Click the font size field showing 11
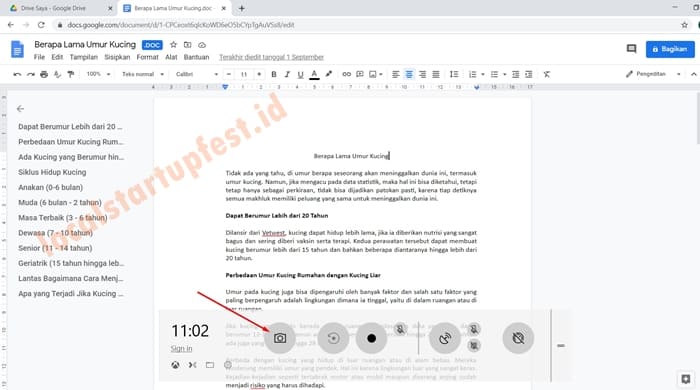This screenshot has width=700, height=390. [x=244, y=74]
